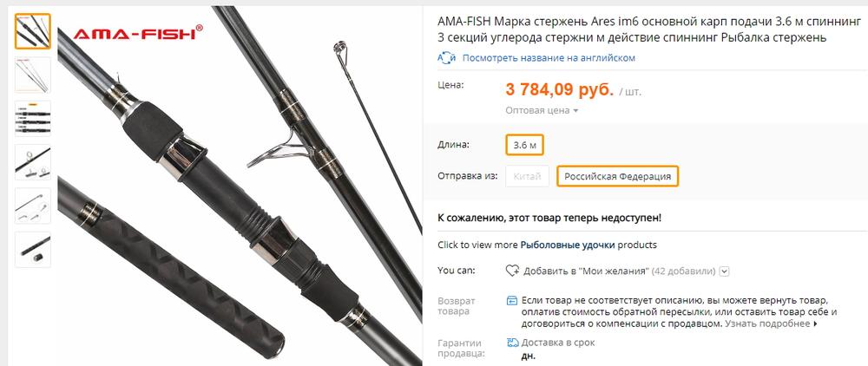This screenshot has height=366, width=868.
Task: Select the third thumbnail showing rod specifications
Action: pos(33,118)
